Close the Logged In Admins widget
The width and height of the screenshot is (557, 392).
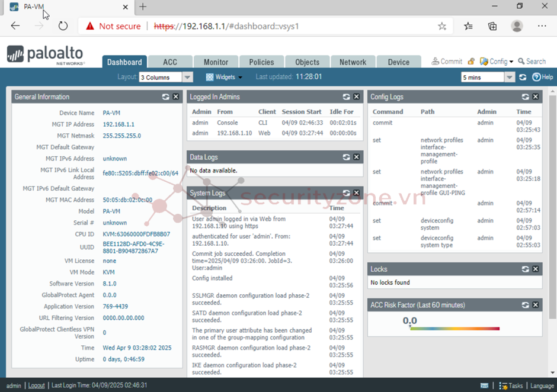pyautogui.click(x=357, y=97)
